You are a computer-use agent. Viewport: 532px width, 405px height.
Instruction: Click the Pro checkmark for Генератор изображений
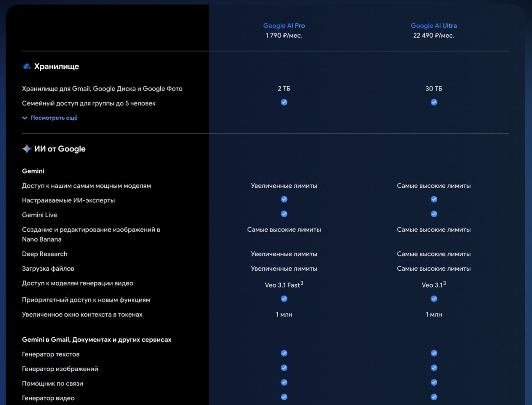click(284, 368)
